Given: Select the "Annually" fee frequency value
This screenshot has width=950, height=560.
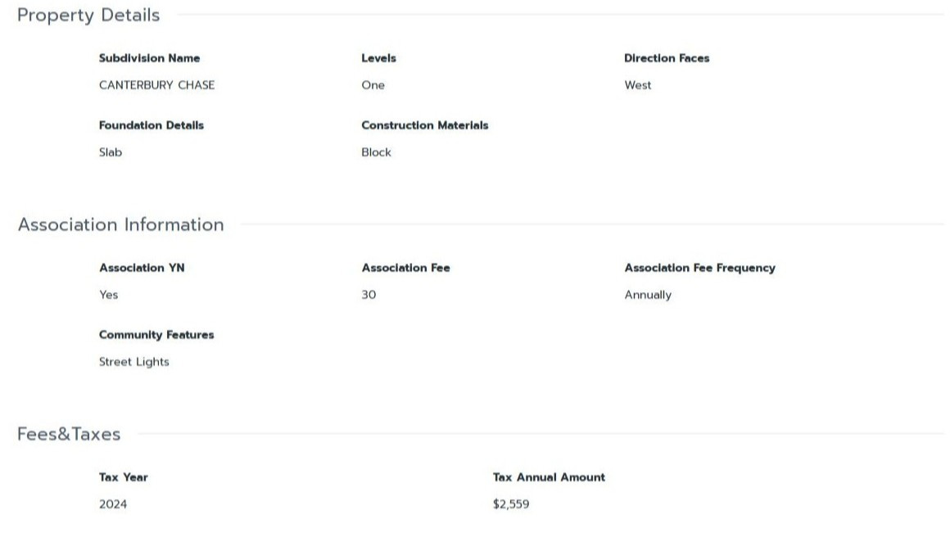Looking at the screenshot, I should point(647,295).
